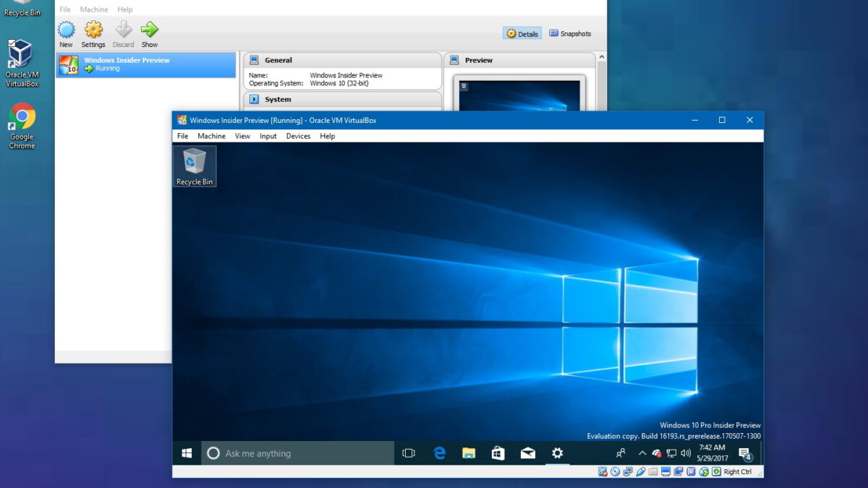868x488 pixels.
Task: Open File Explorer in the guest taskbar
Action: tap(469, 453)
